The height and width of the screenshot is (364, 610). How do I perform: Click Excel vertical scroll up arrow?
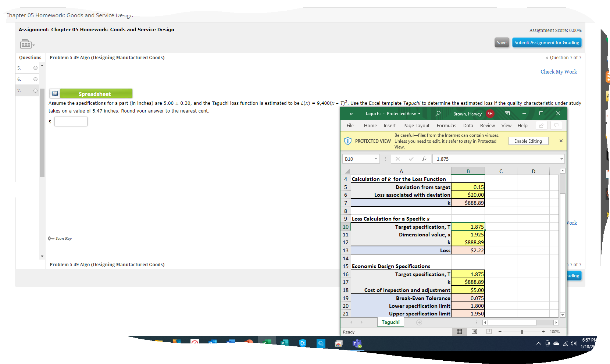(x=563, y=171)
